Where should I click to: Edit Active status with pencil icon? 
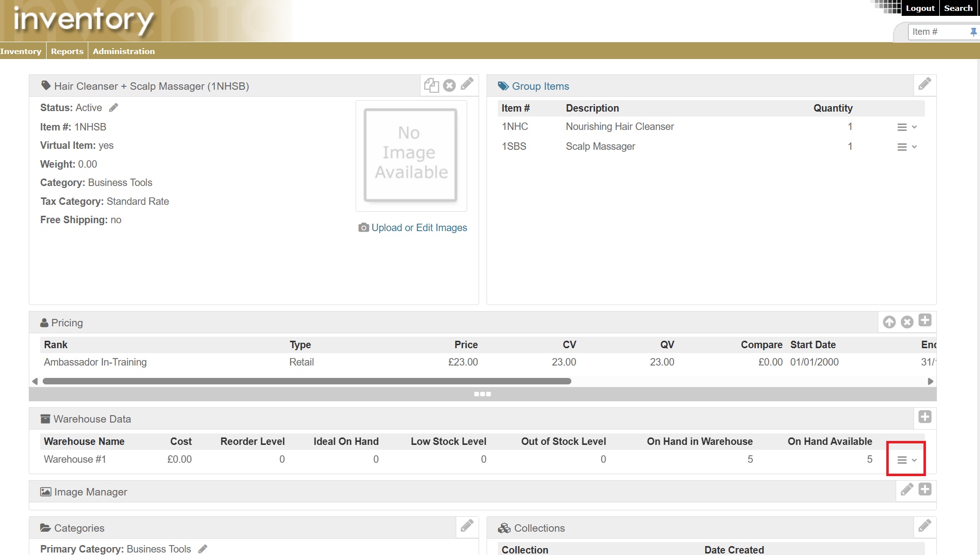point(114,108)
